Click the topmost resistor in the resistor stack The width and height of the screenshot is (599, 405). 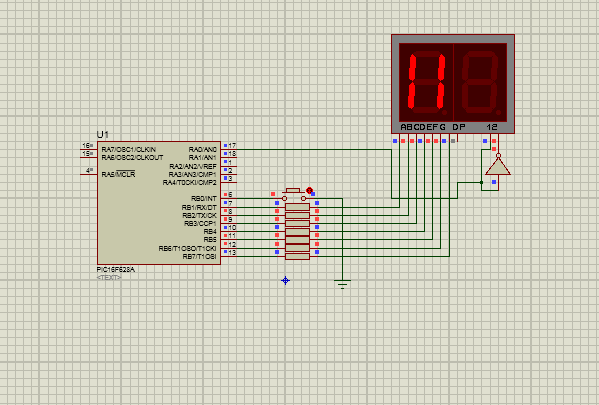(297, 207)
